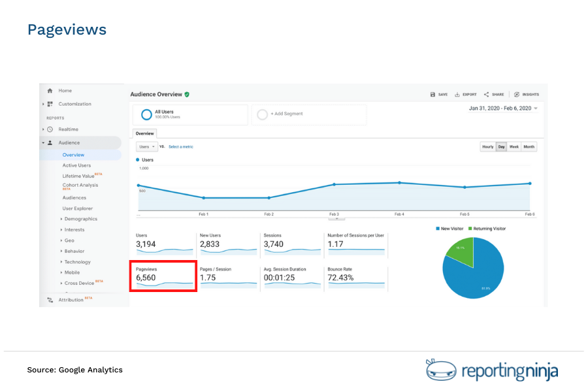Open the Insights panel
The image size is (588, 392).
tap(517, 94)
